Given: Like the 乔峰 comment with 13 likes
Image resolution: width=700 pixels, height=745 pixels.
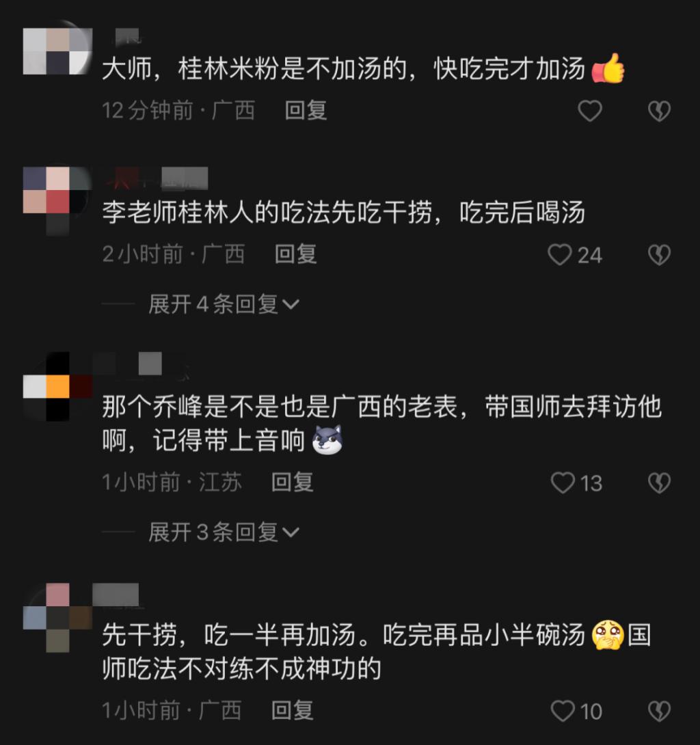Looking at the screenshot, I should (563, 483).
